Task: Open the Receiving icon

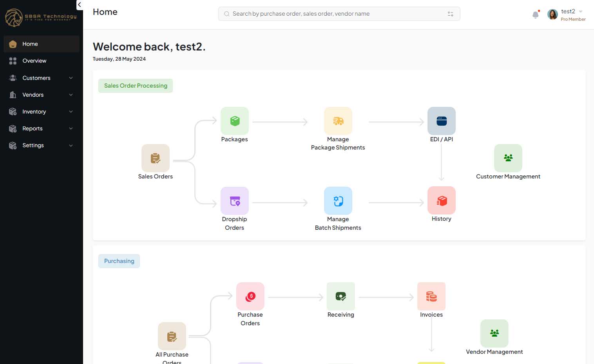Action: 341,296
